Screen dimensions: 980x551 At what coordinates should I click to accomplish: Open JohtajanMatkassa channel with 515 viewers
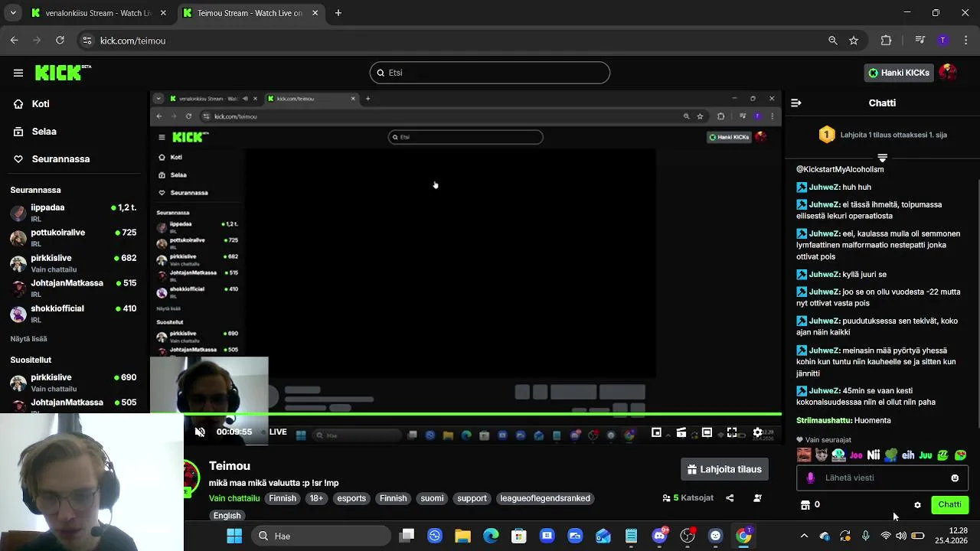point(73,289)
